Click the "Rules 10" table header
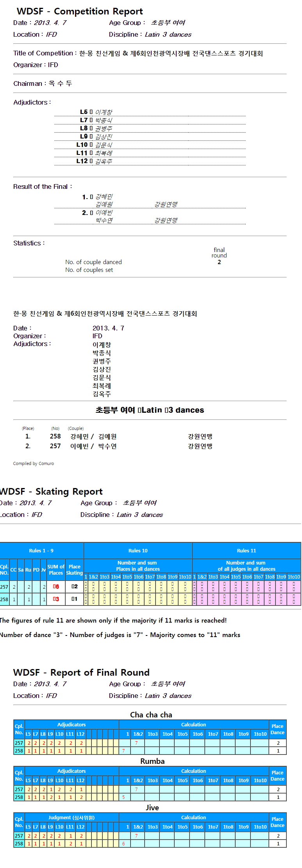The height and width of the screenshot is (868, 302). (138, 551)
